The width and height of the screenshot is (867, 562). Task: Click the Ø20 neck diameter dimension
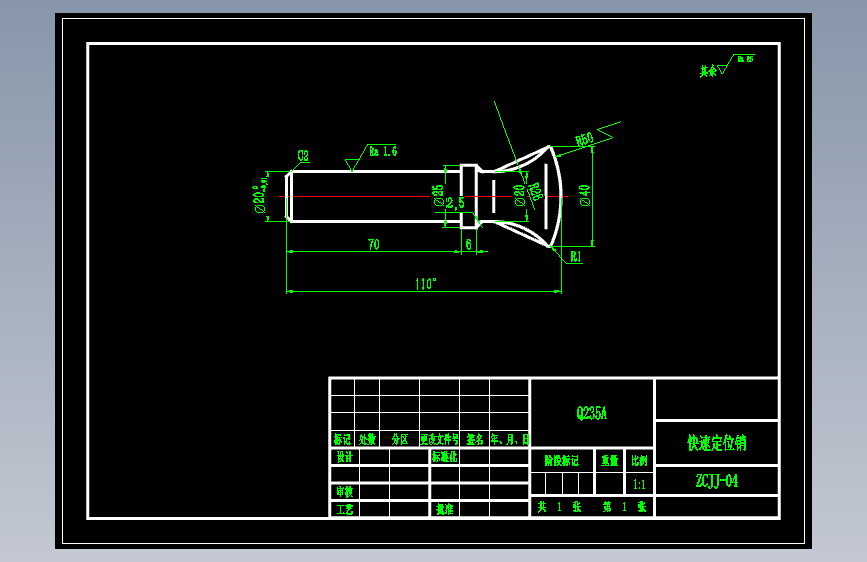(x=519, y=195)
